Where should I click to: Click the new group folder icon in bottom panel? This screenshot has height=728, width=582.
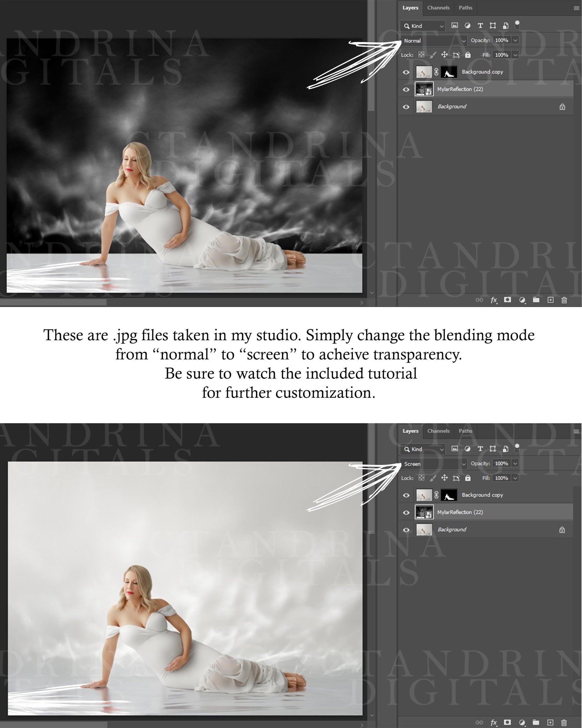tap(536, 723)
